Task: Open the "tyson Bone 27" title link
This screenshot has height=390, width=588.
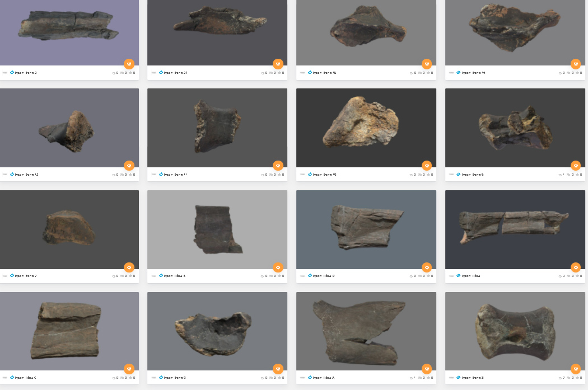Action: coord(175,73)
